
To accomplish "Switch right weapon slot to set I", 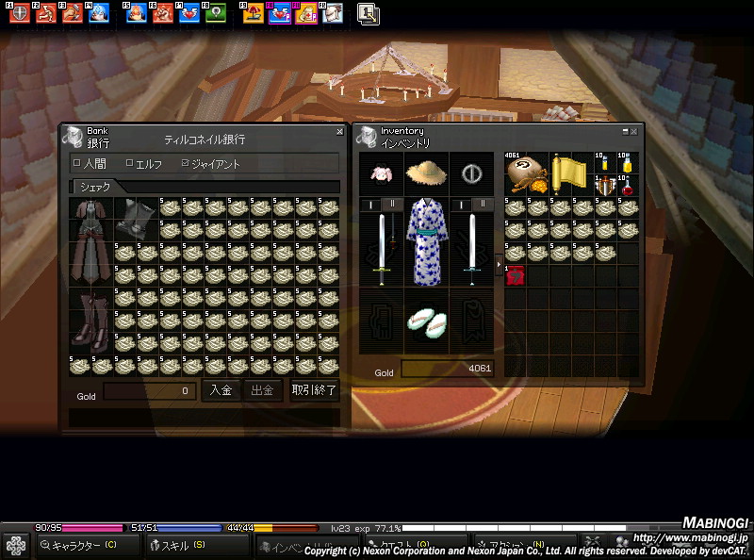I will [461, 205].
